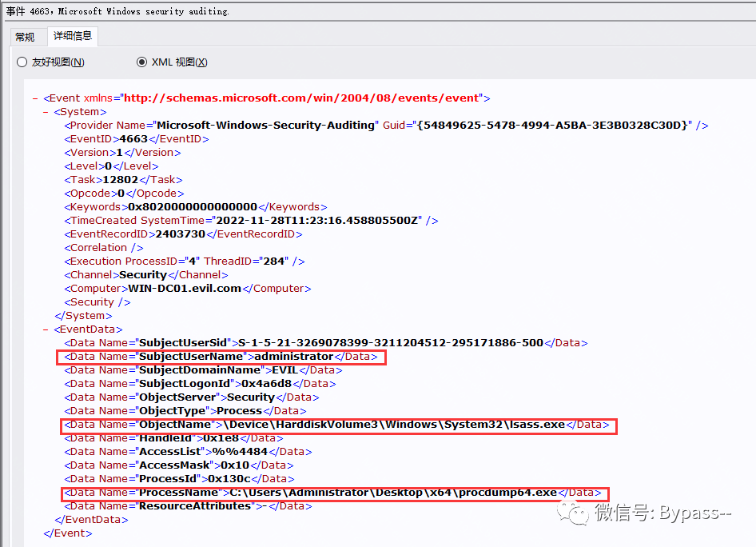Click the SubjectUserSid data line
The image size is (756, 547).
326,343
